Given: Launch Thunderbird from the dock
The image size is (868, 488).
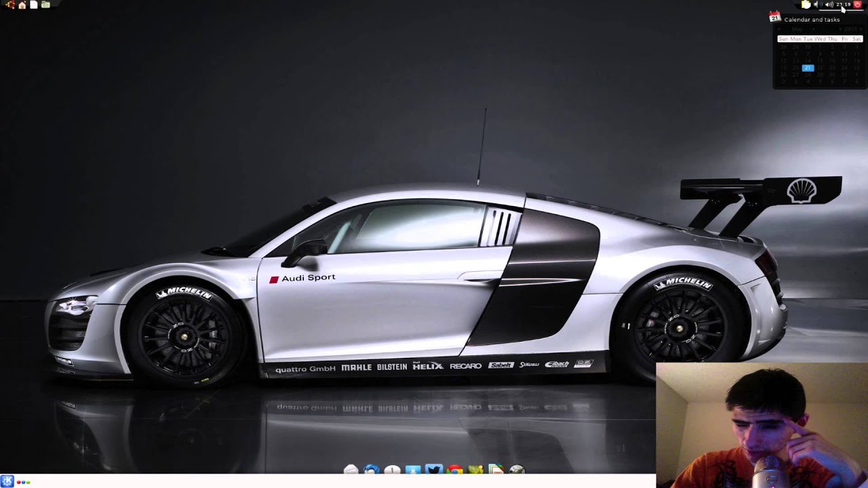Looking at the screenshot, I should pos(372,469).
